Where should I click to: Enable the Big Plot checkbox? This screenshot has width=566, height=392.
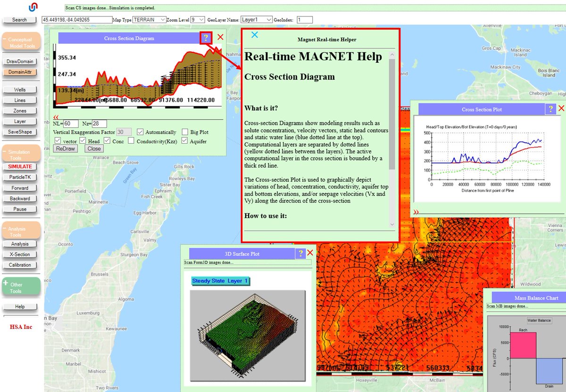pyautogui.click(x=186, y=132)
